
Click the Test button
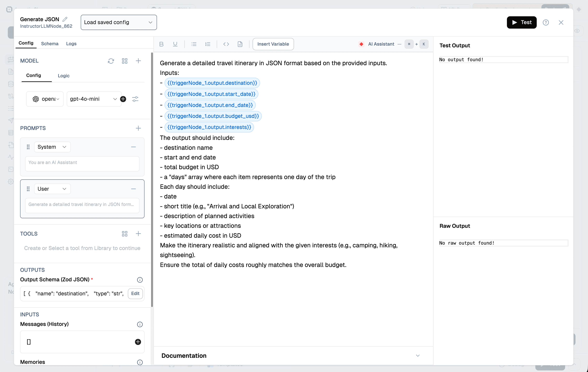522,22
